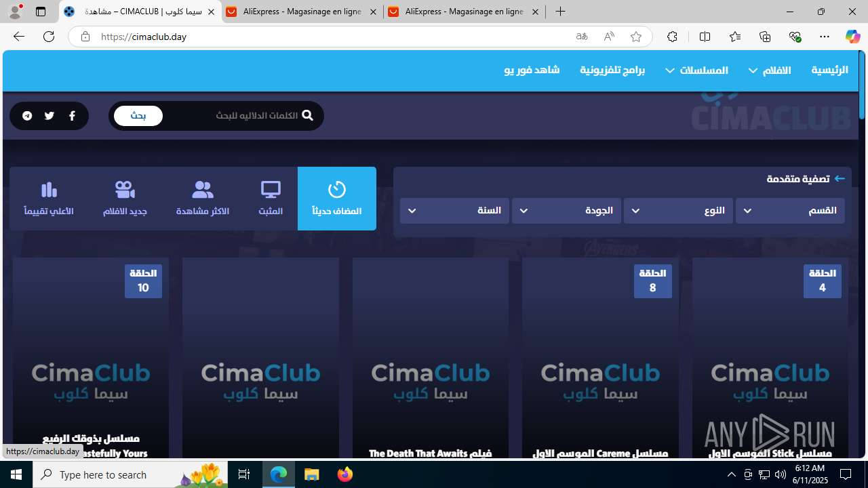Expand the الافلام navigation menu
This screenshot has width=868, height=488.
(770, 70)
